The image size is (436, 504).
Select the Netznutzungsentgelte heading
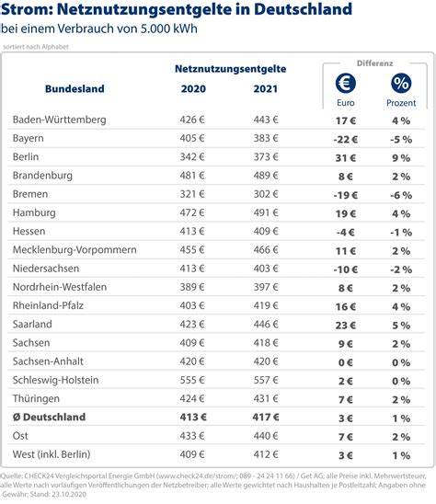pyautogui.click(x=231, y=69)
